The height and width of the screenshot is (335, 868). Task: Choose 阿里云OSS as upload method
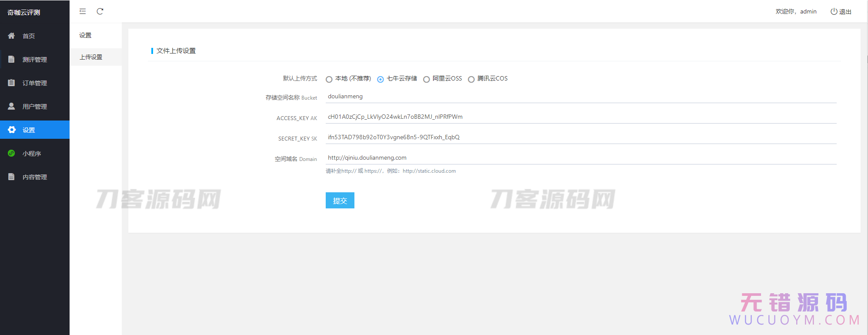click(x=427, y=79)
